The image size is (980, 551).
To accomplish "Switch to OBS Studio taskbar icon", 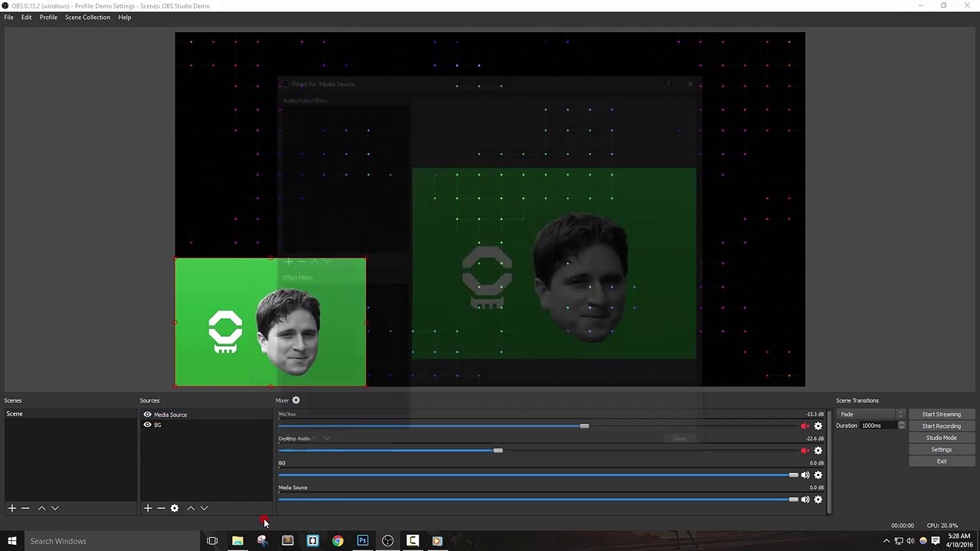I will (x=387, y=541).
